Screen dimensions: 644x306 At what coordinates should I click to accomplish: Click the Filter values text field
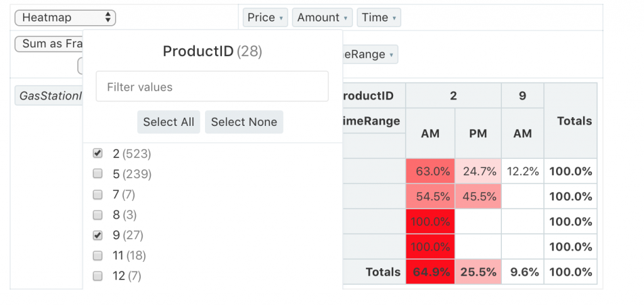(x=212, y=87)
